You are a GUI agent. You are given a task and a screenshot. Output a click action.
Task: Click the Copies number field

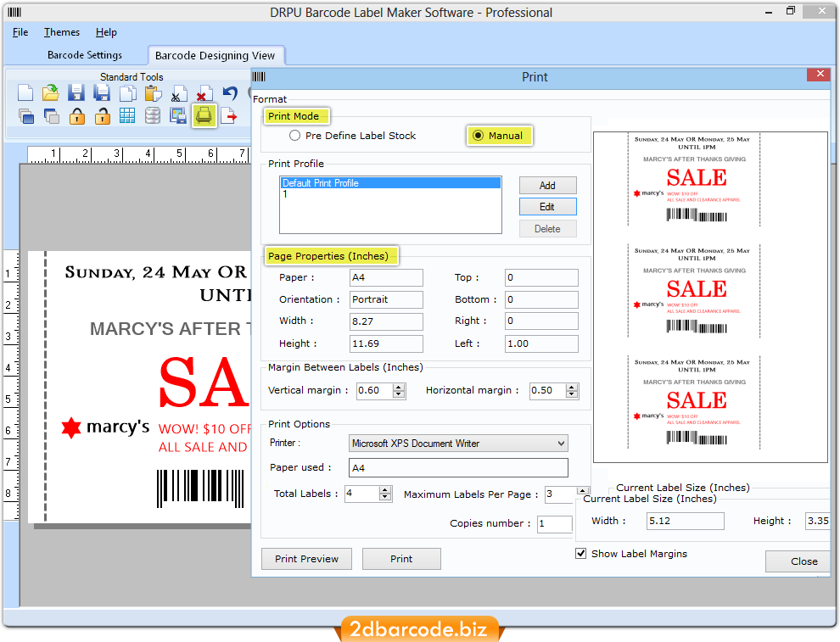point(555,523)
